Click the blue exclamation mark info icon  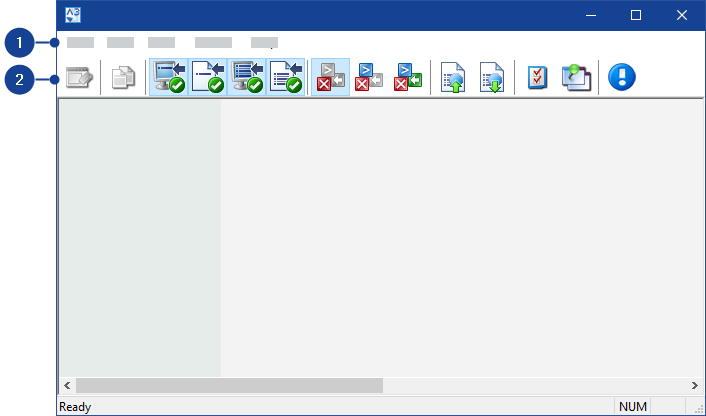click(621, 78)
